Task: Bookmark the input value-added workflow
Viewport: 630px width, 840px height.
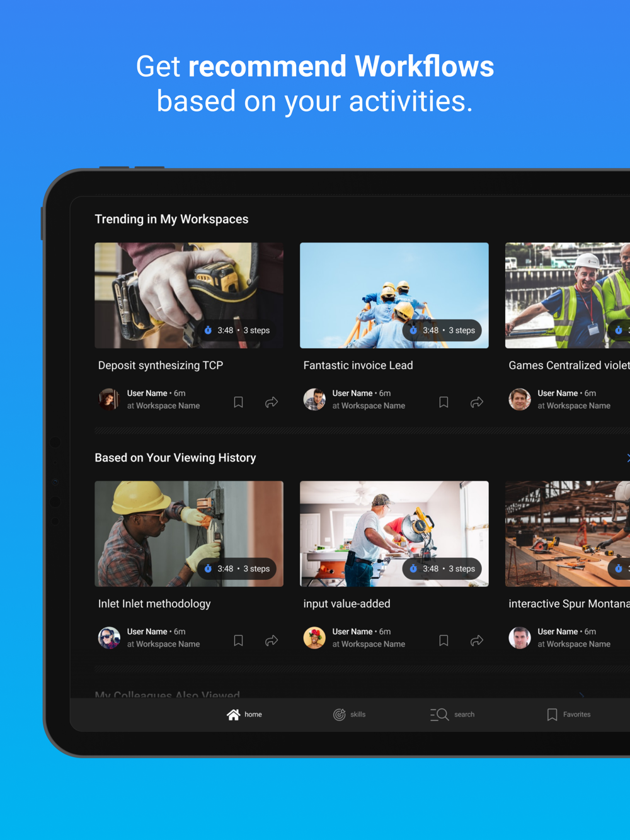Action: tap(444, 640)
